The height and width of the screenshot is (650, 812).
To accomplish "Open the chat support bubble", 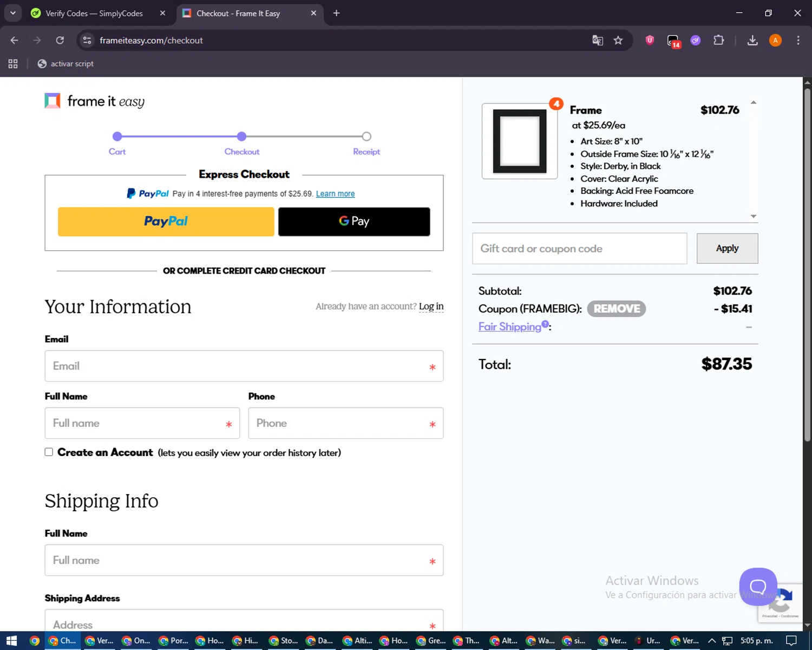I will (758, 586).
